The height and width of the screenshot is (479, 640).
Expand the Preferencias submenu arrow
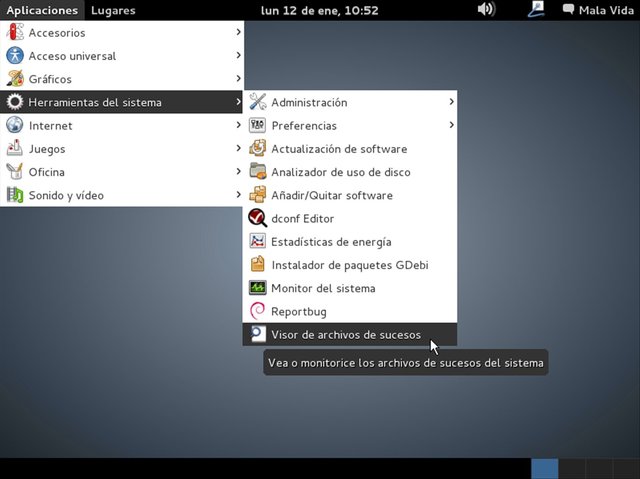coord(451,125)
